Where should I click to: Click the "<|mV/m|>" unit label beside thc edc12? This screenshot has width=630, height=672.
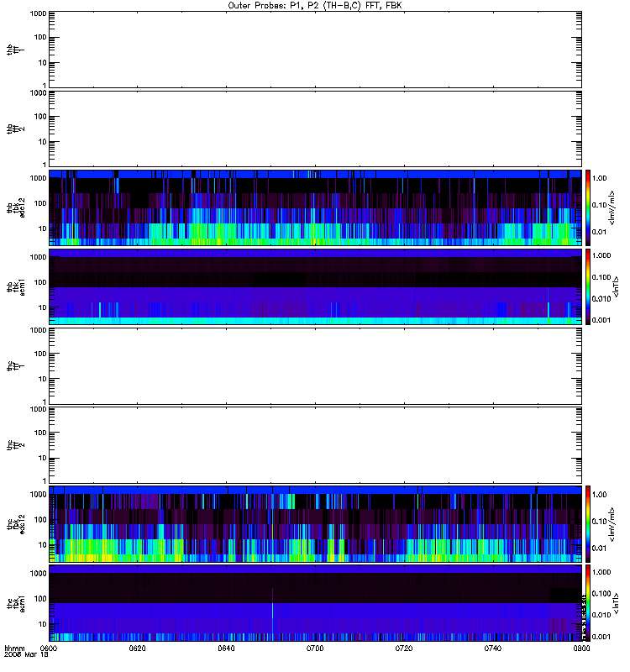[x=612, y=524]
